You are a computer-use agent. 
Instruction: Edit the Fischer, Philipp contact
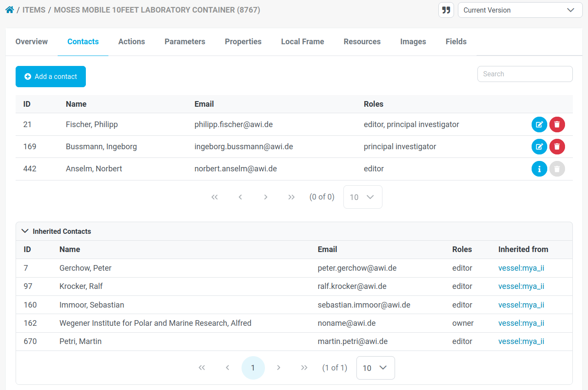point(539,125)
